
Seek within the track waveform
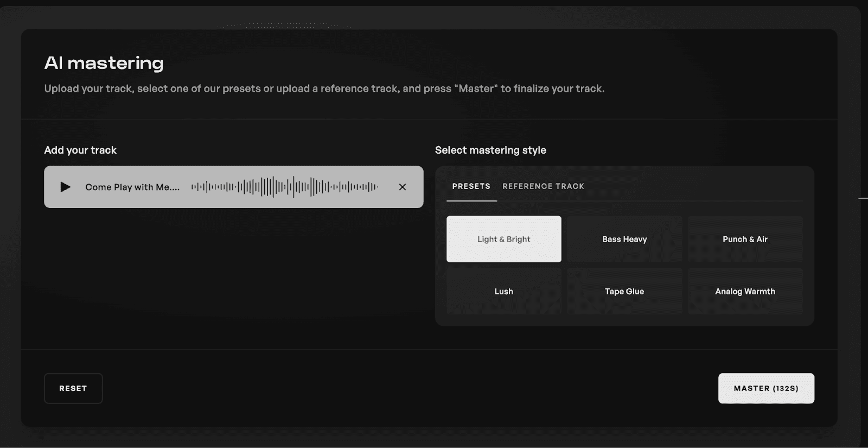[x=285, y=187]
